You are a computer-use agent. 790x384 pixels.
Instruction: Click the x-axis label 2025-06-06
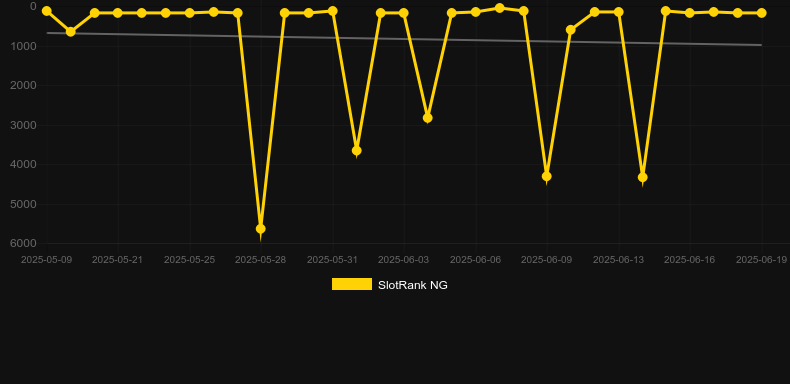pos(475,260)
